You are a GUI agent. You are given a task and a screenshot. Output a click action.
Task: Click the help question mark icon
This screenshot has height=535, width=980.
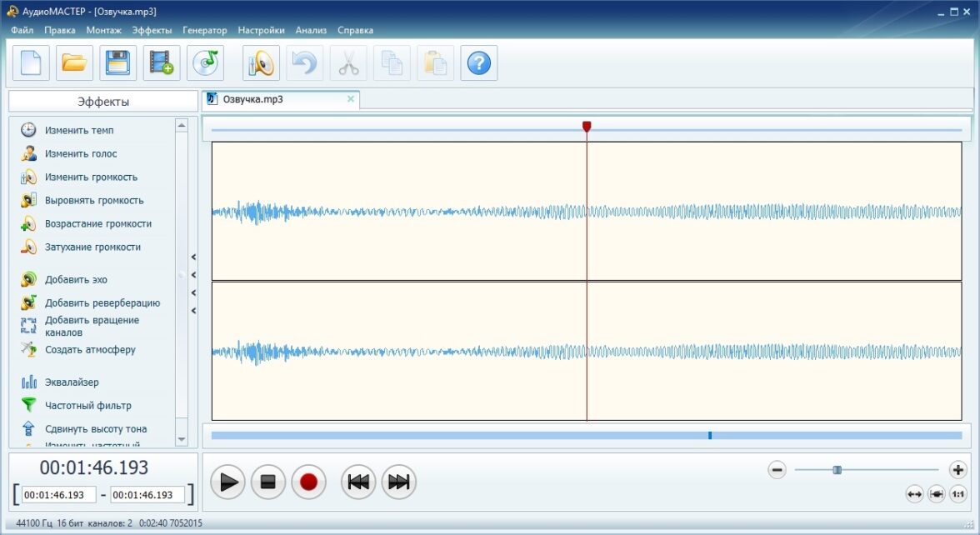pyautogui.click(x=479, y=63)
